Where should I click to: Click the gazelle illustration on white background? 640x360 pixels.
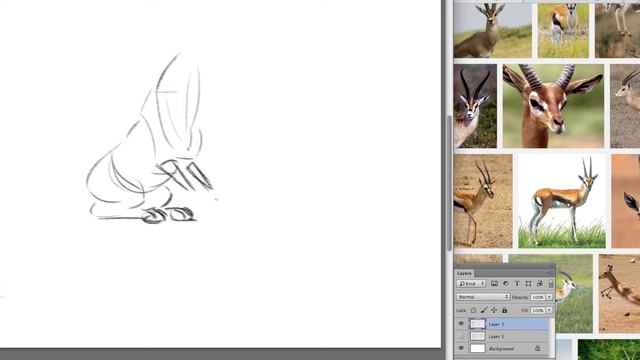(x=562, y=201)
